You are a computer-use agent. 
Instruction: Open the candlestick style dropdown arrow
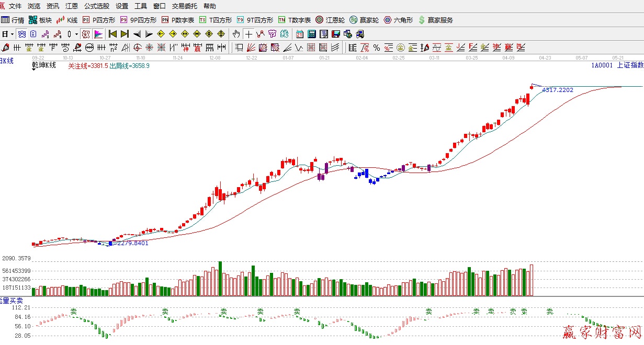tap(76, 34)
